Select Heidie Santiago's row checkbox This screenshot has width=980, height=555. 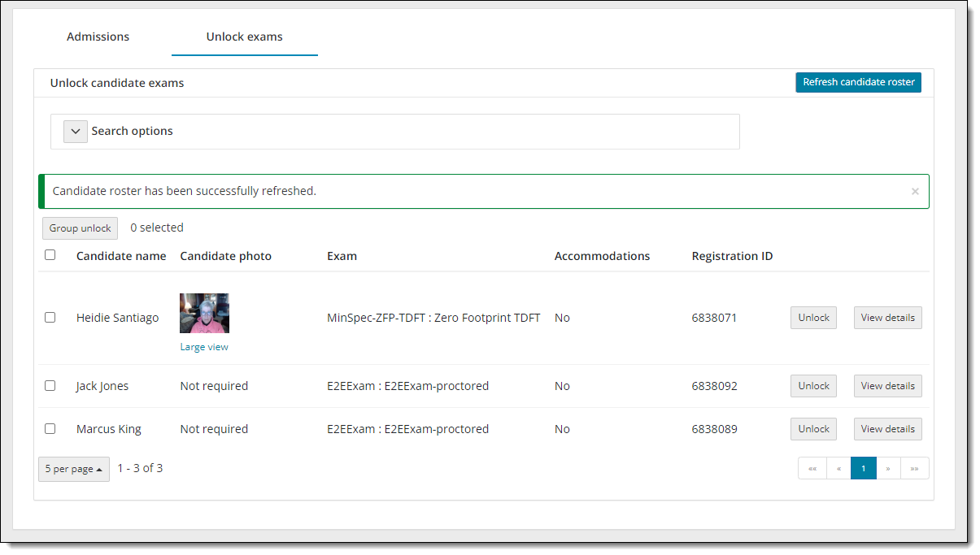tap(50, 318)
